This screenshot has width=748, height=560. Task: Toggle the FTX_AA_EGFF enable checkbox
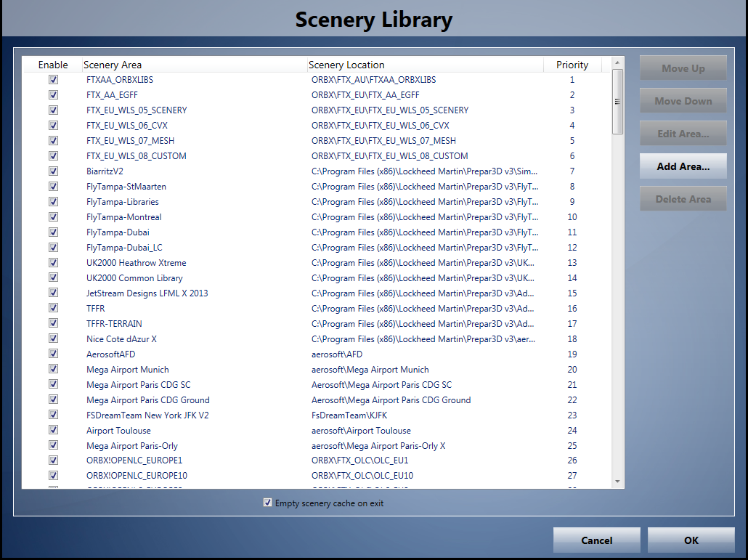(x=54, y=95)
